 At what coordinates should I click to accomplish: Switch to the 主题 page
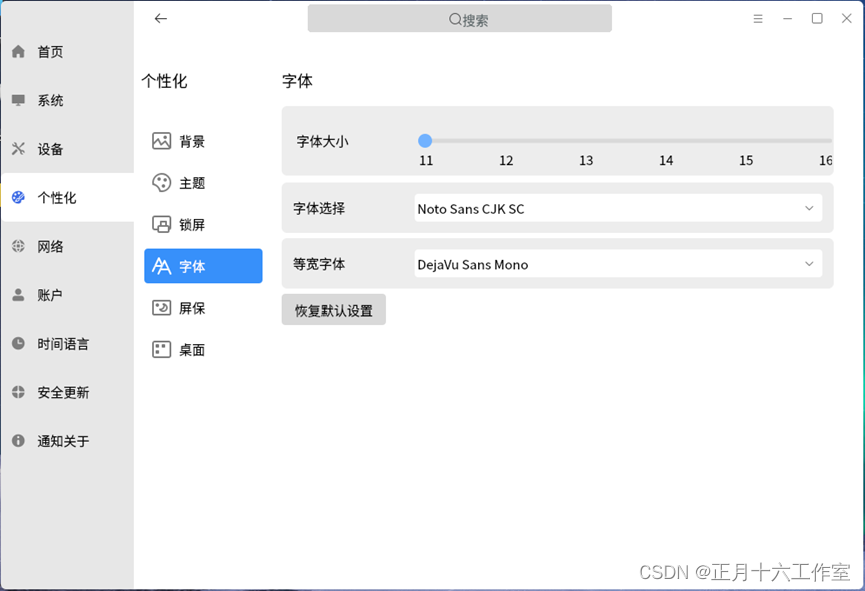click(203, 183)
